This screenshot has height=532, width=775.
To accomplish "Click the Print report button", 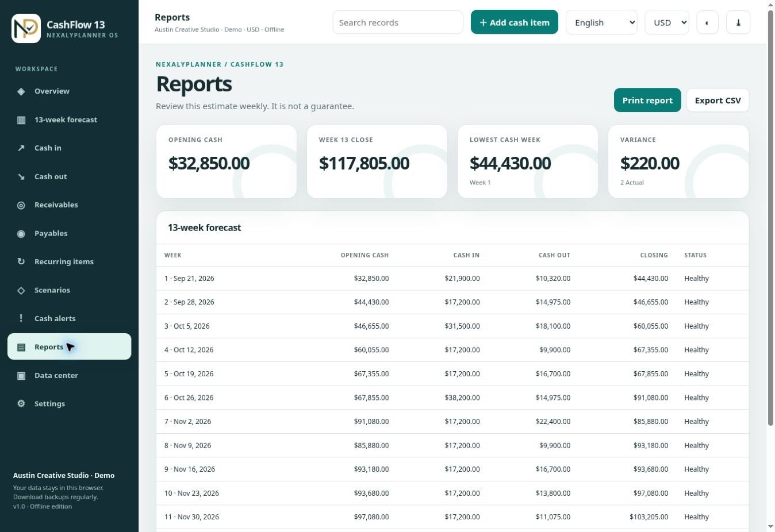I will tap(647, 101).
